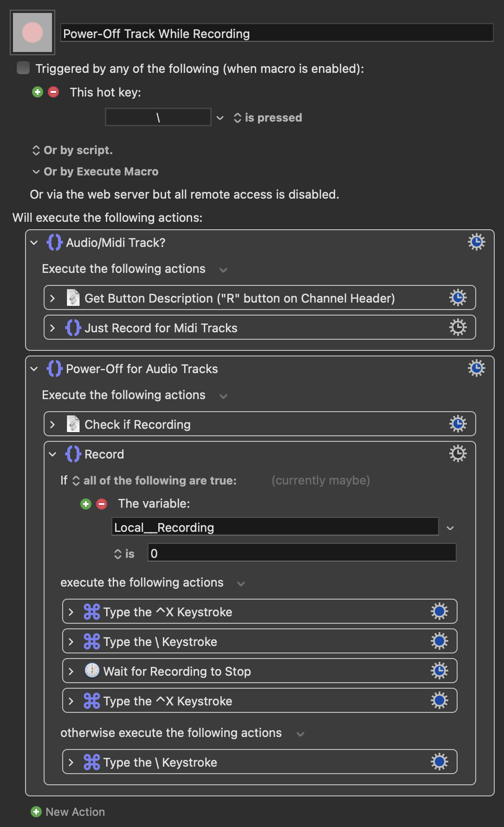Screen dimensions: 504x827
Task: Expand the Check if Recording action
Action: [52, 425]
